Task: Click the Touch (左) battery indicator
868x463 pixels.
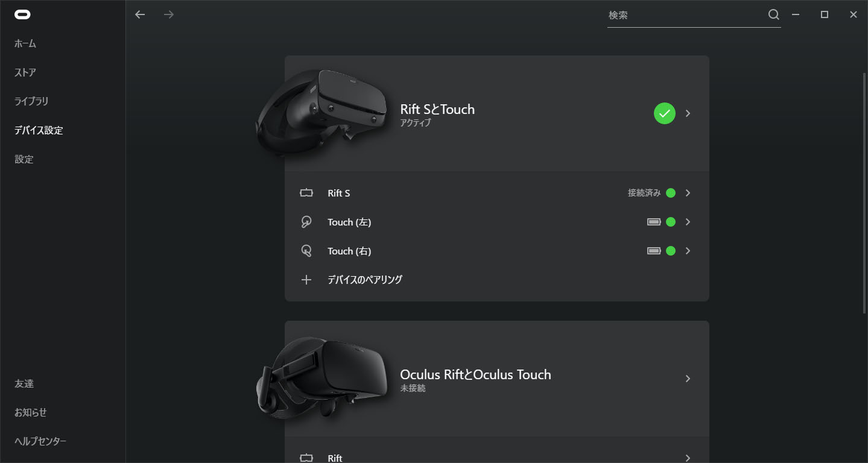Action: (654, 222)
